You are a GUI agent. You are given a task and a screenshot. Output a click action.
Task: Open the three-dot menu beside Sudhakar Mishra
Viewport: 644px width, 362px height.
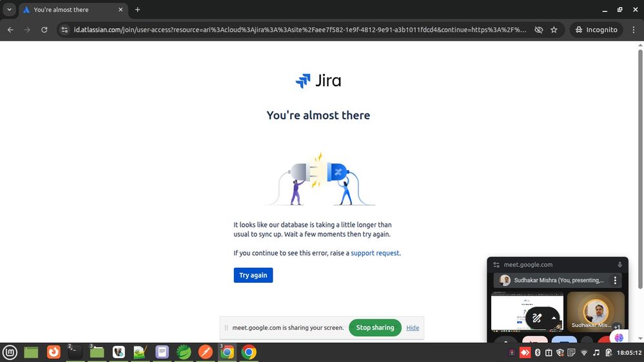coord(615,280)
